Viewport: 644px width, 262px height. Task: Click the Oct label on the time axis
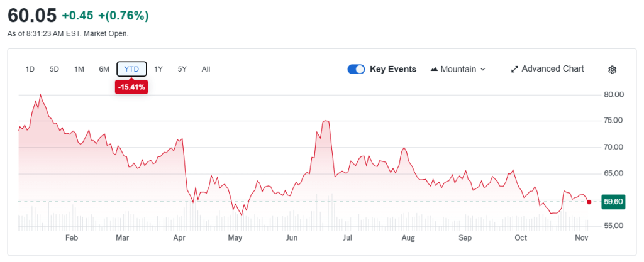pyautogui.click(x=521, y=238)
